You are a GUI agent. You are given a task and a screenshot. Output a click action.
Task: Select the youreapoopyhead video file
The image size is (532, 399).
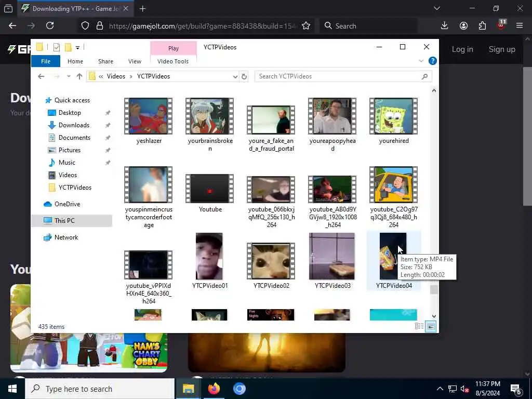(x=332, y=124)
